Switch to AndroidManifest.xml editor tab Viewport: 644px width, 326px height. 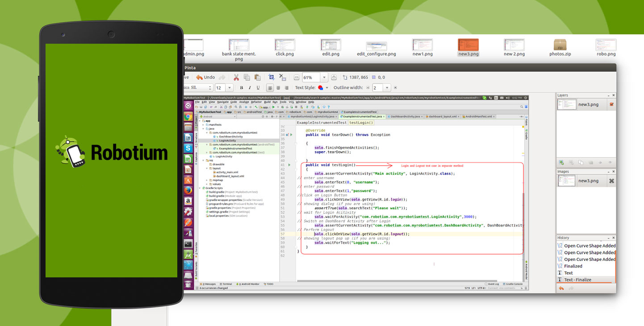(x=478, y=116)
